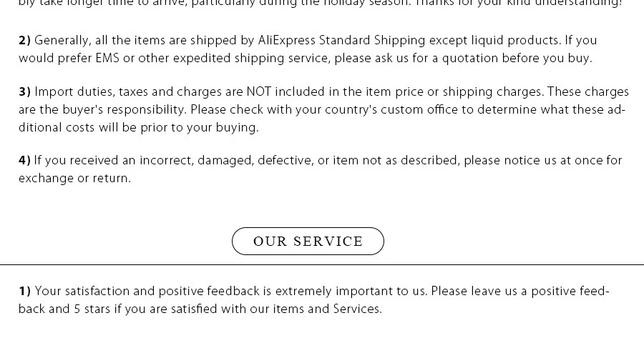Click the word "EMS" in paragraph two
644x343 pixels.
[x=107, y=58]
